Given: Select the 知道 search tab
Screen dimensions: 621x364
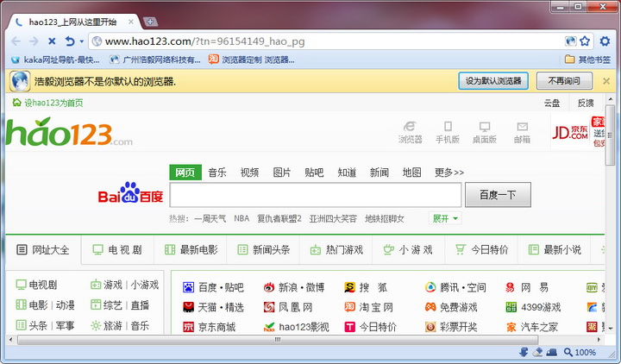Looking at the screenshot, I should point(347,173).
